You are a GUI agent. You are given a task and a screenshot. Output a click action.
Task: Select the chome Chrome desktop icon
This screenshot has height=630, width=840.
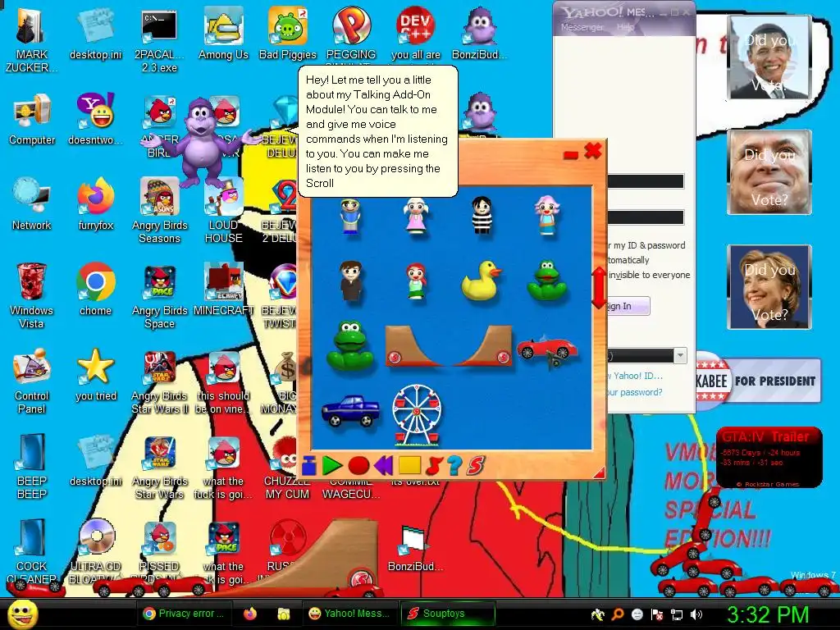(x=95, y=290)
